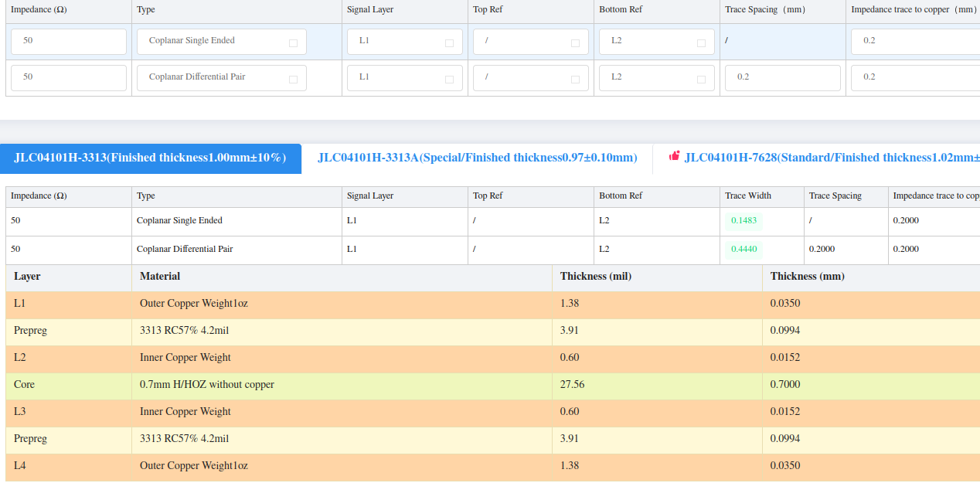The height and width of the screenshot is (483, 980).
Task: Click the green 0.1483 trace width value
Action: (743, 221)
